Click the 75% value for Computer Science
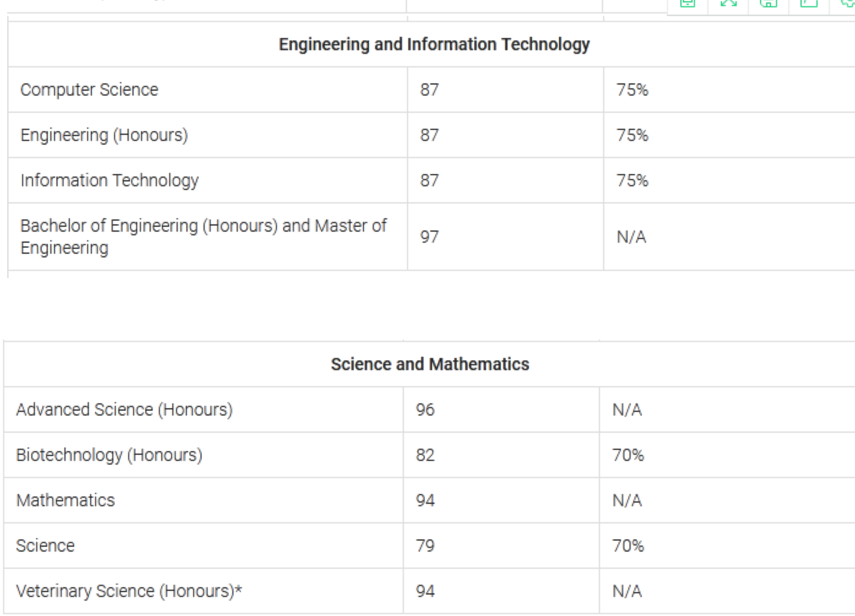The image size is (855, 616). (633, 90)
